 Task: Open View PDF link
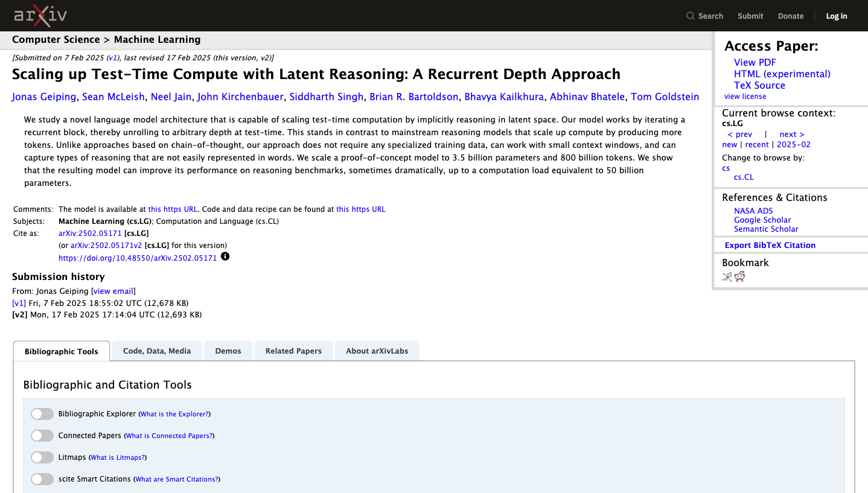pyautogui.click(x=755, y=62)
